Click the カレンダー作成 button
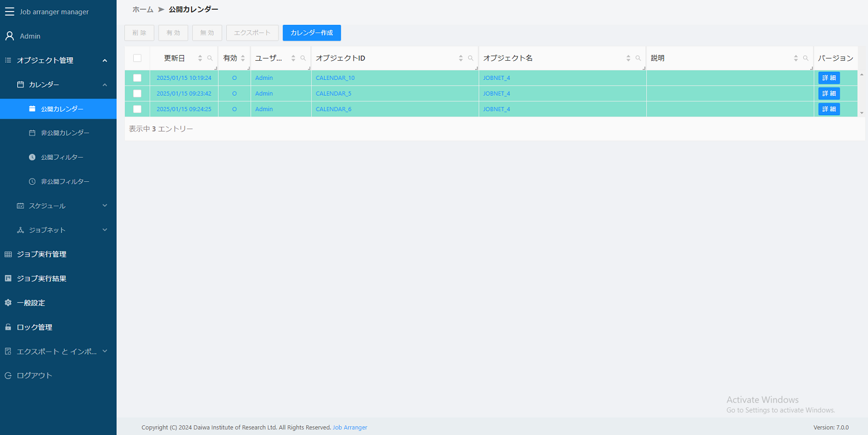 click(x=311, y=33)
